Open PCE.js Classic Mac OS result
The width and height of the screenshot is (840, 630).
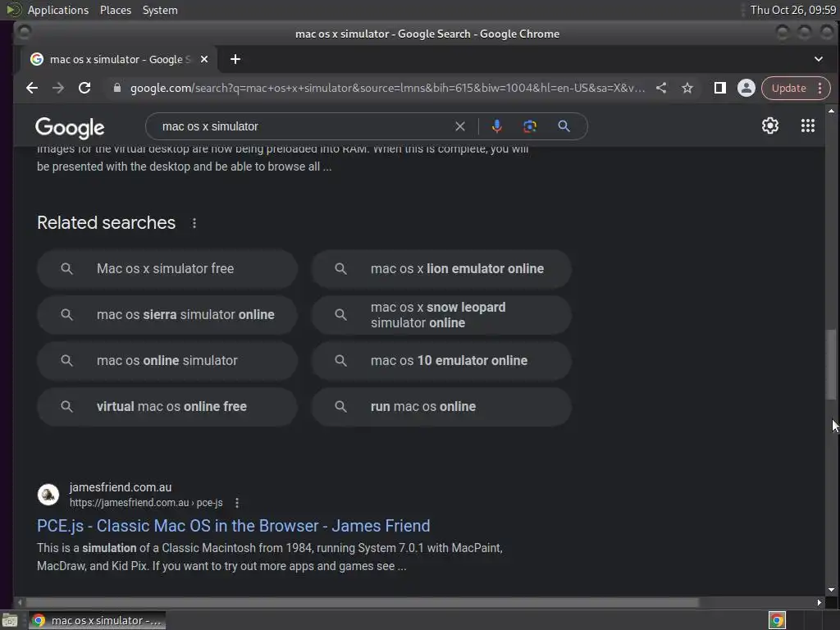[234, 526]
